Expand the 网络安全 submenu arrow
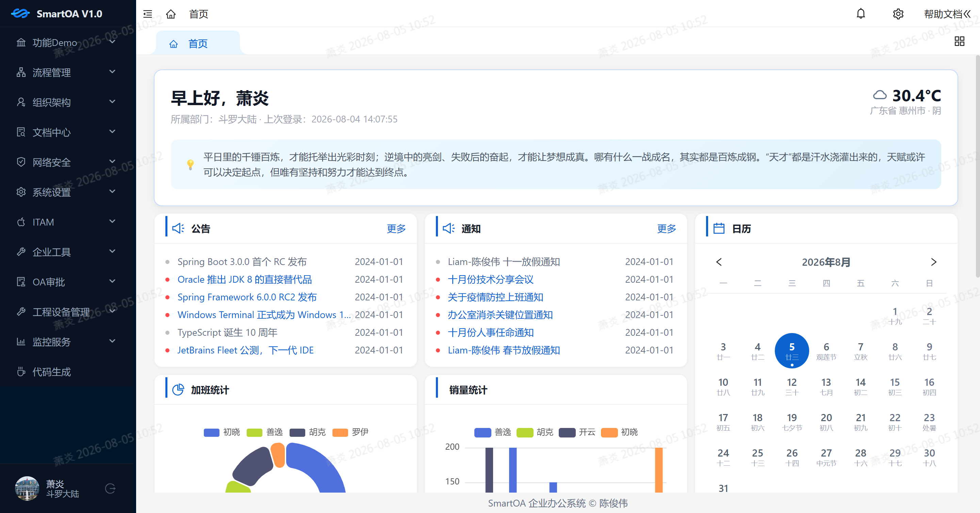The width and height of the screenshot is (980, 513). tap(112, 161)
